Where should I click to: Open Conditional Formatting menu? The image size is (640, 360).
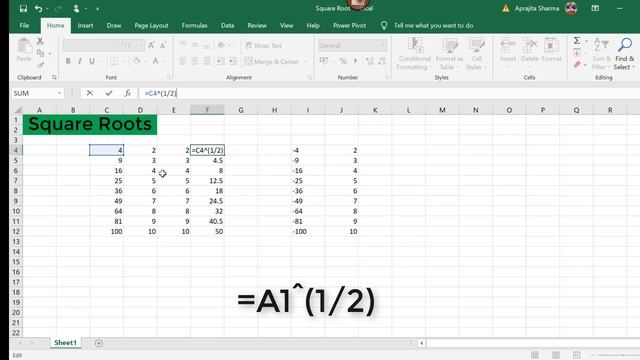(x=414, y=54)
